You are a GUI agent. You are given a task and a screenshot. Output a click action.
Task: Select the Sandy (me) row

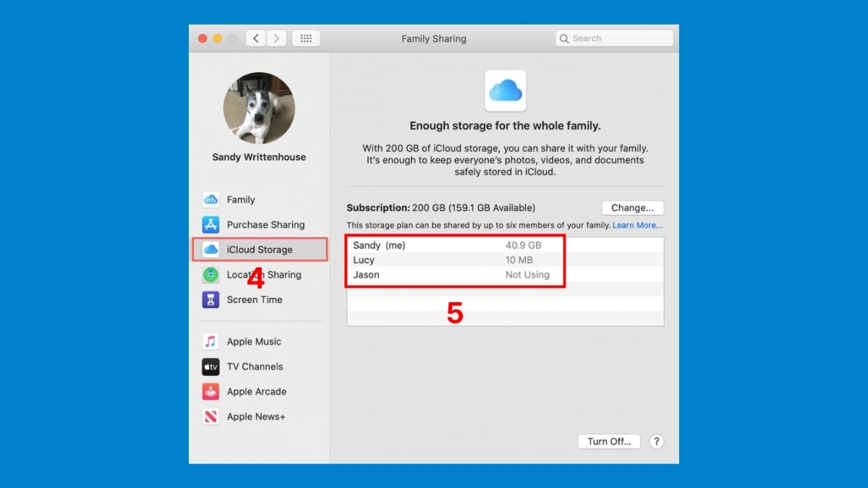pos(505,246)
